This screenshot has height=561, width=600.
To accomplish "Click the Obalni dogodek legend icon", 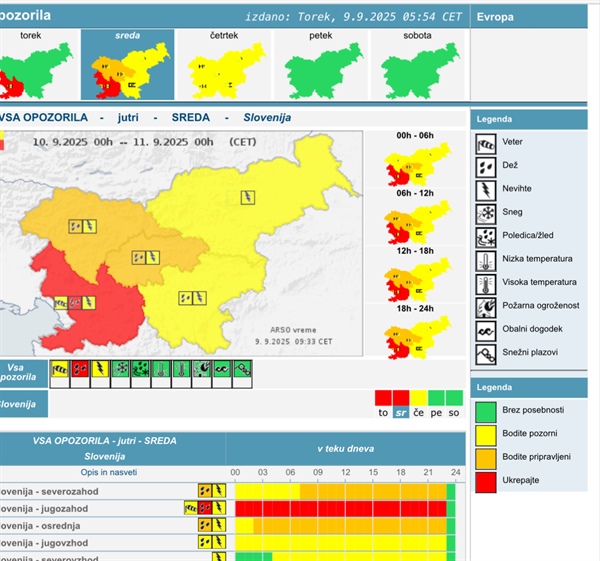I will (486, 331).
